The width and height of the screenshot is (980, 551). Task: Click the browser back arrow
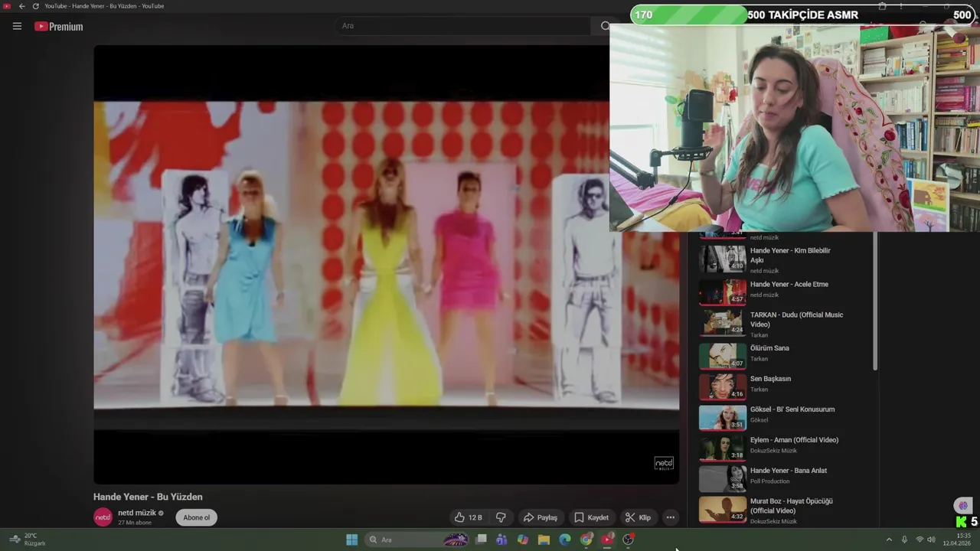[x=21, y=6]
